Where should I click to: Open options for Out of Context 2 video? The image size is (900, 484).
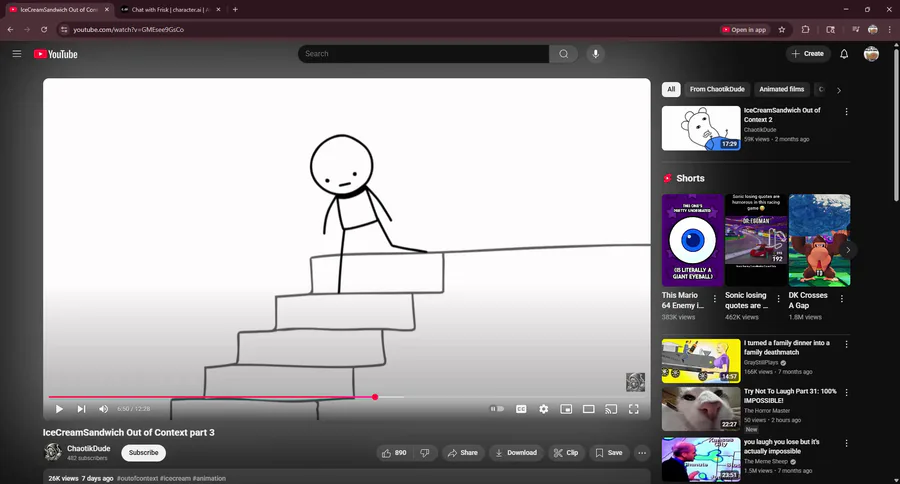coord(846,112)
